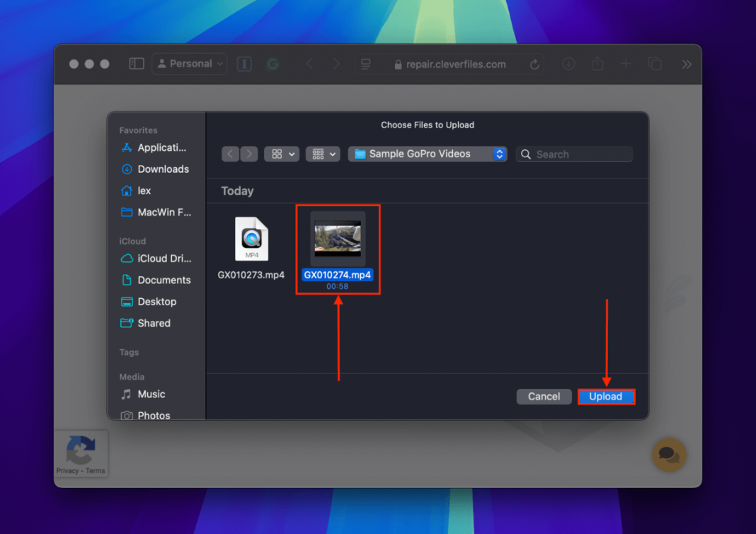756x534 pixels.
Task: Select the GX010274.mp4 video thumbnail
Action: tap(338, 239)
